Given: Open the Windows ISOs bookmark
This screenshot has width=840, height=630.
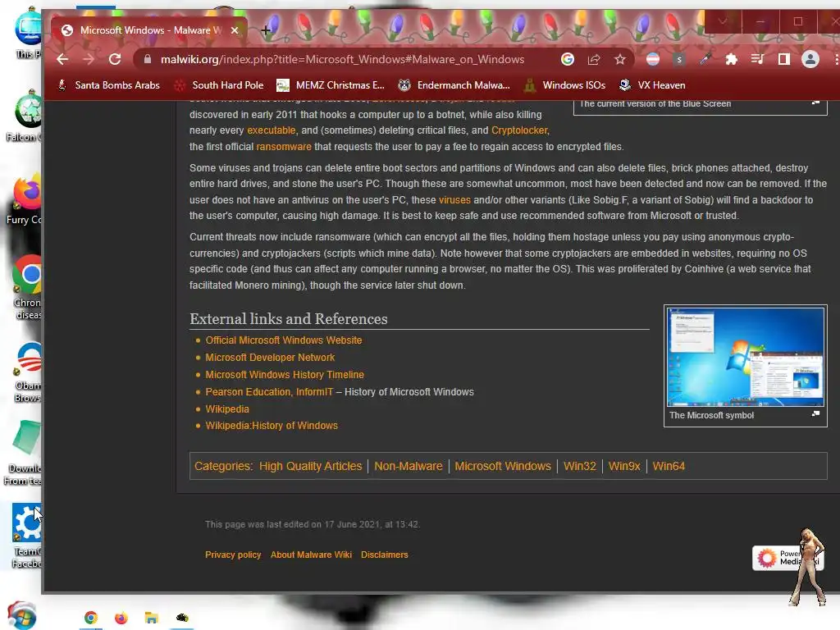Looking at the screenshot, I should (x=564, y=85).
